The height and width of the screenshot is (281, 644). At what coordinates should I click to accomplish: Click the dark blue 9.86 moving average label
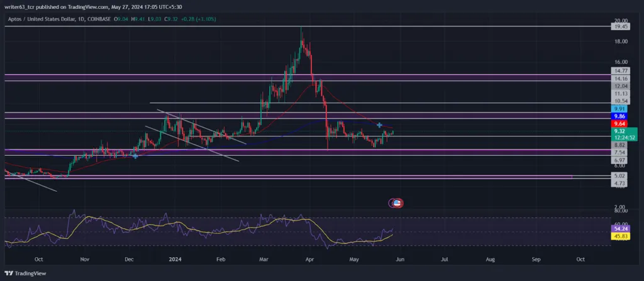[x=619, y=116]
